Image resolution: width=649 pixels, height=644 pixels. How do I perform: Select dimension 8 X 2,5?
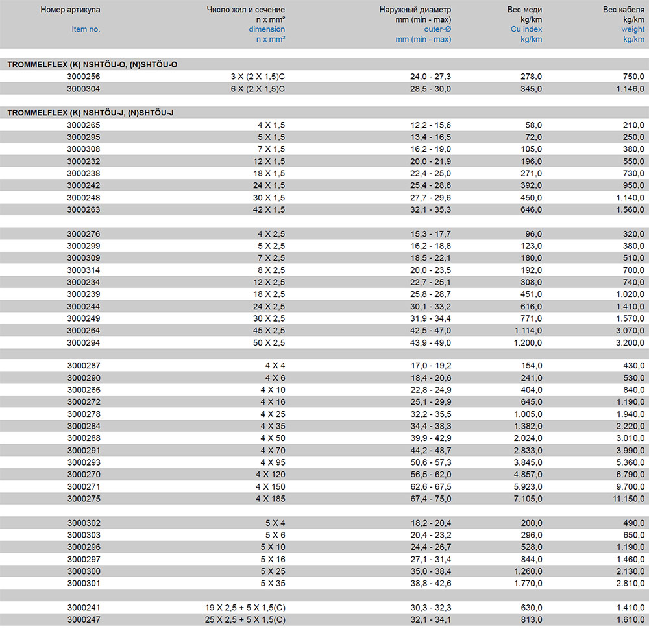click(271, 270)
